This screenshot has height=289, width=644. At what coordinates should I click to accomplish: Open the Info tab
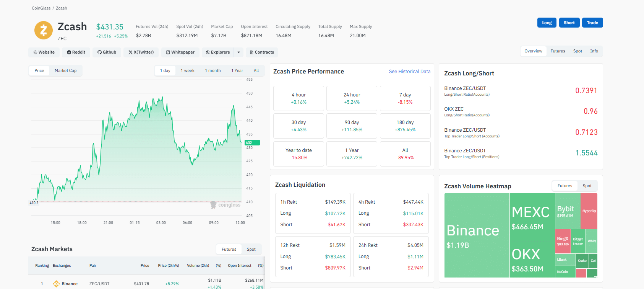[x=594, y=51]
